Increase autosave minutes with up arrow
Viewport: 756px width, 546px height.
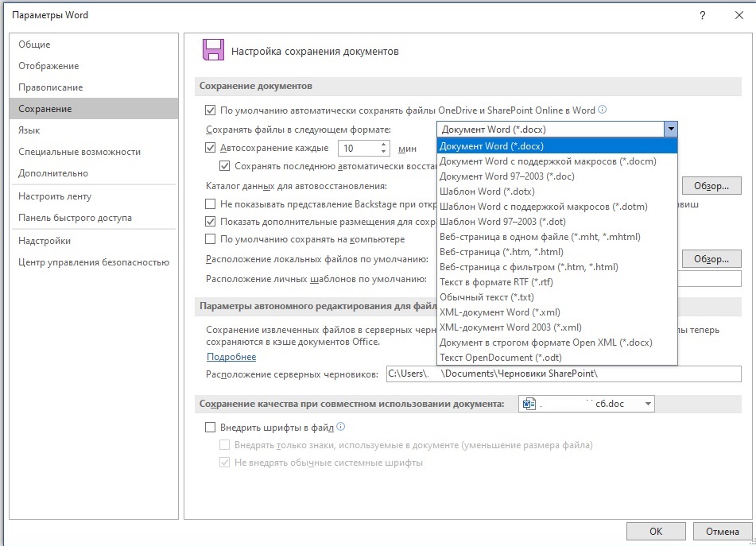[x=383, y=144]
